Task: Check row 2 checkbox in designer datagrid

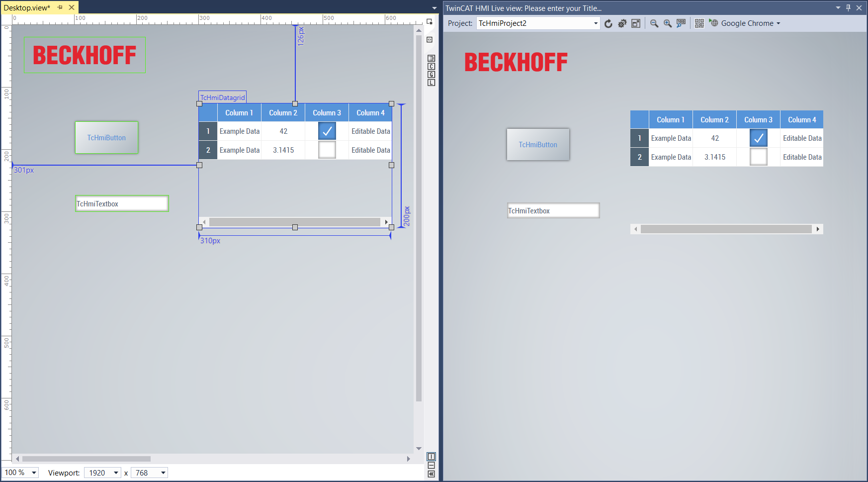Action: (x=327, y=150)
